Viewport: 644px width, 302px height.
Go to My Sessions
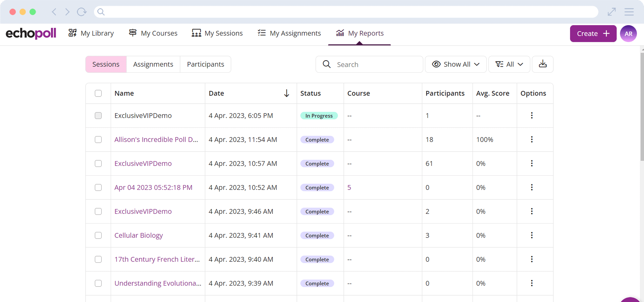coord(217,33)
